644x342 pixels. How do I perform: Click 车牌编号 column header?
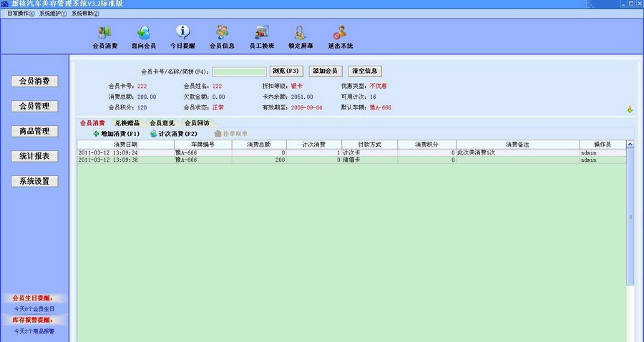click(203, 145)
